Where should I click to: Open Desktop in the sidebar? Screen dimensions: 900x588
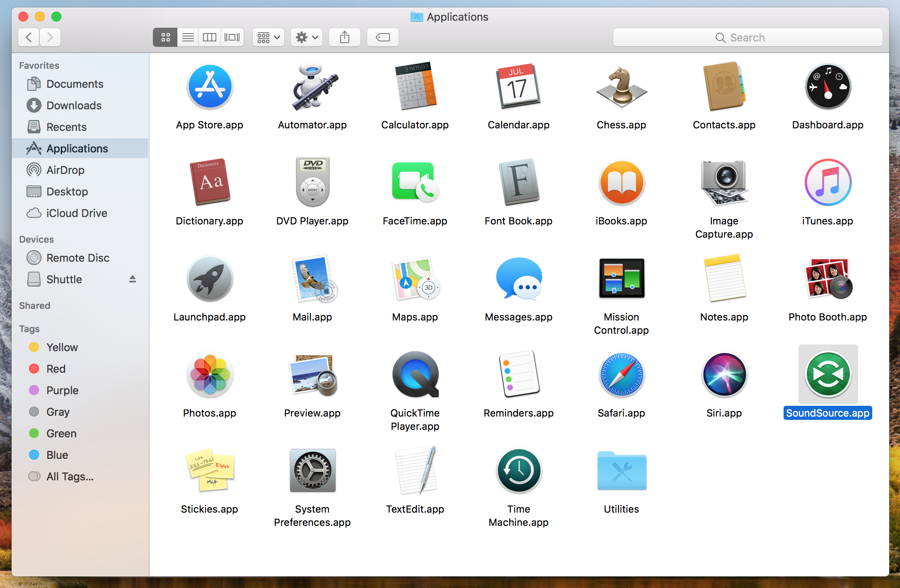click(80, 192)
